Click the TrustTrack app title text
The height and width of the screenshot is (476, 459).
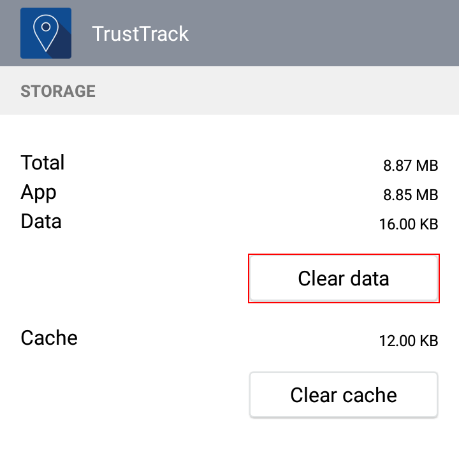140,34
